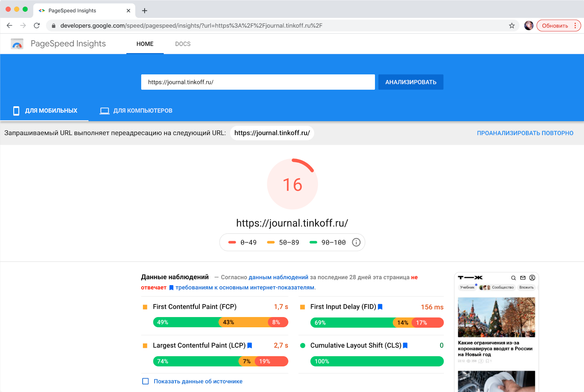Open the DOCS tab
Viewport: 584px width, 392px height.
point(183,44)
